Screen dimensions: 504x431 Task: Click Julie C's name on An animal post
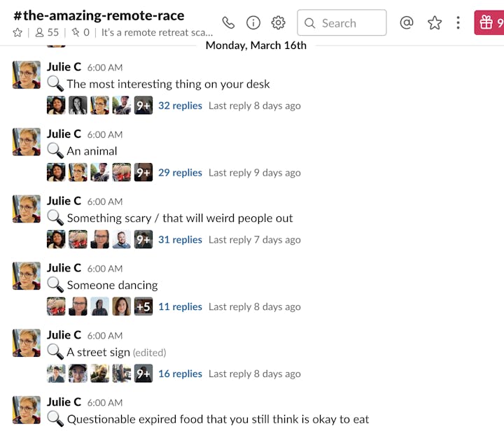point(64,134)
